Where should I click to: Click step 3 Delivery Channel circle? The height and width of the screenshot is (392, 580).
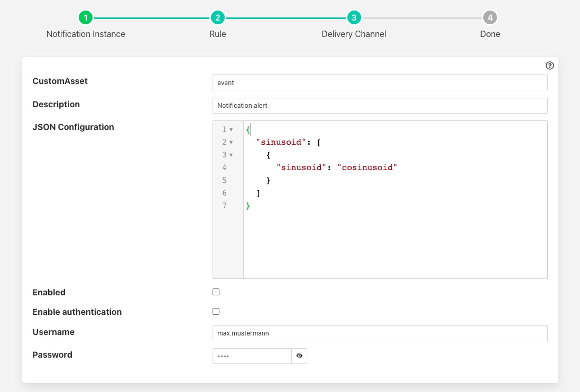click(354, 18)
